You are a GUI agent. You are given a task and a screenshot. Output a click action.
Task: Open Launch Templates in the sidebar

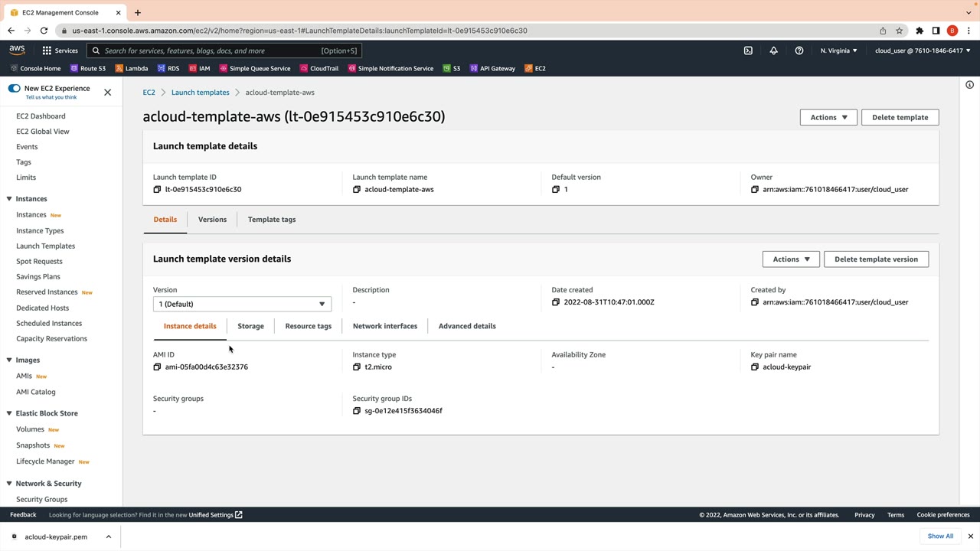click(x=46, y=246)
